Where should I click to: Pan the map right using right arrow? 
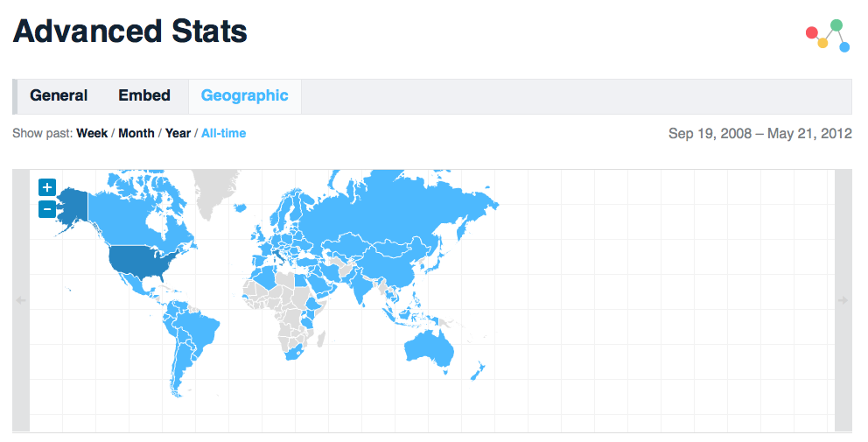[x=843, y=300]
